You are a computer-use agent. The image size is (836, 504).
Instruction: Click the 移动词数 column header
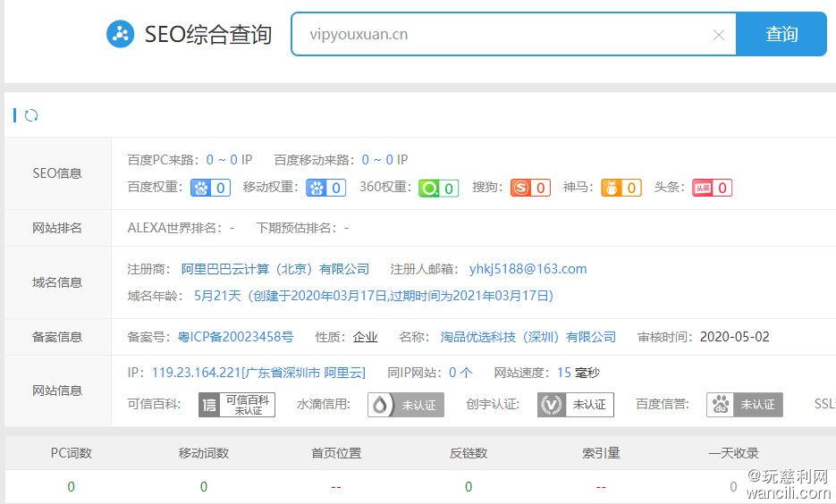point(204,453)
